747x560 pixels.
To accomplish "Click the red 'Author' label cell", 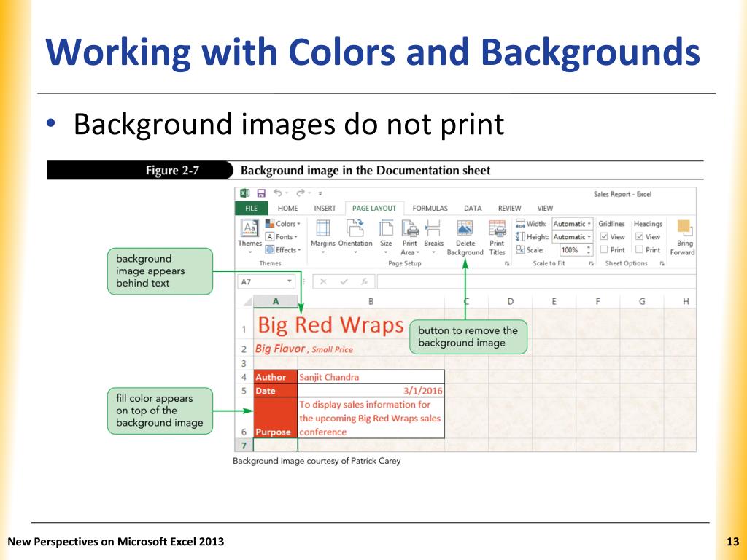I will click(x=275, y=377).
